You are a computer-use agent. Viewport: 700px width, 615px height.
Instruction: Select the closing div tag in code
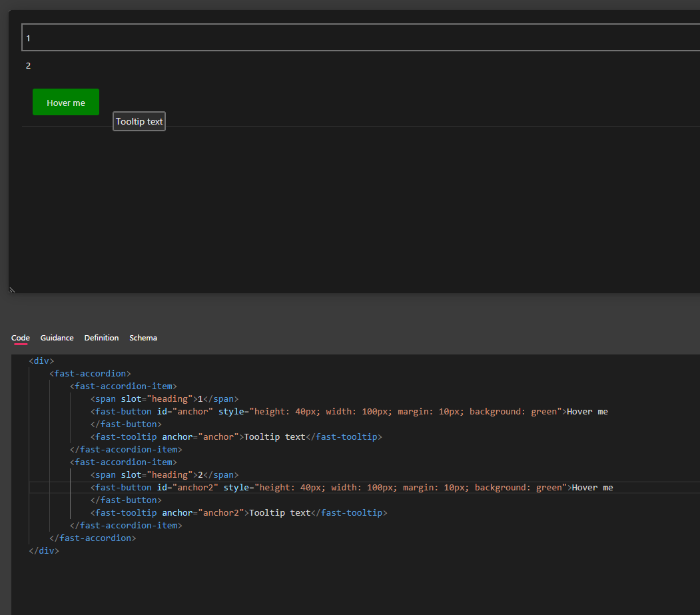click(x=44, y=550)
